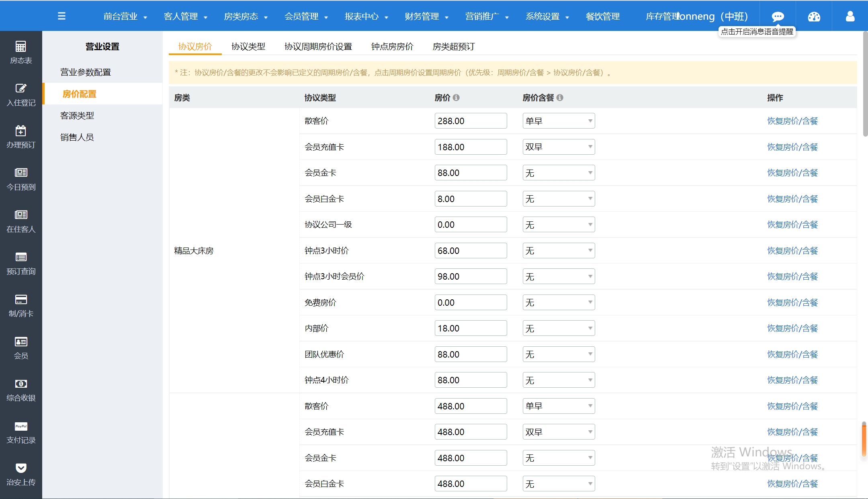
Task: Open the 营销推广 dropdown menu
Action: (487, 16)
